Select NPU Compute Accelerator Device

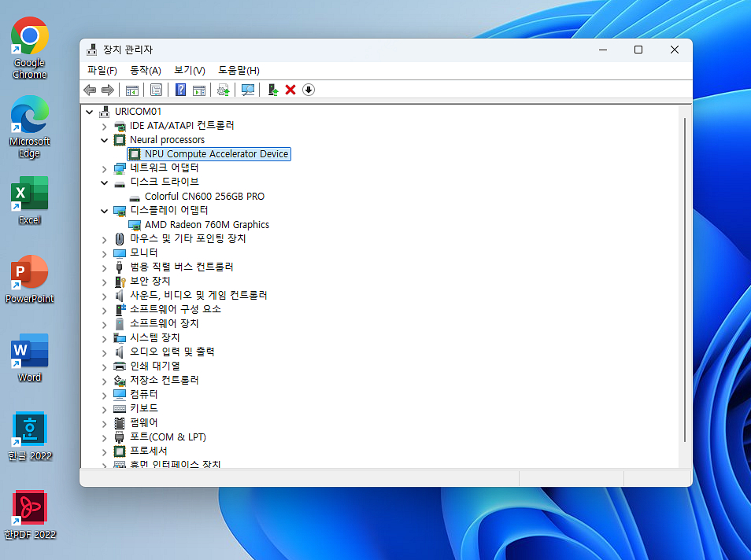(216, 154)
